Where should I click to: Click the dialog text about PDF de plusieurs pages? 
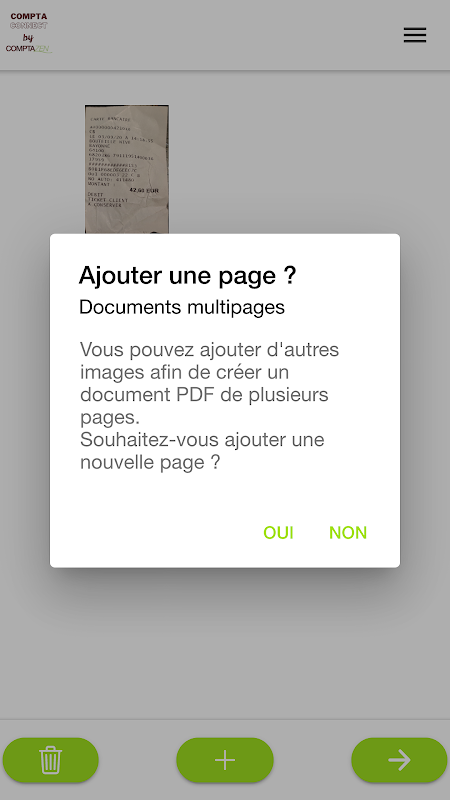click(x=209, y=384)
